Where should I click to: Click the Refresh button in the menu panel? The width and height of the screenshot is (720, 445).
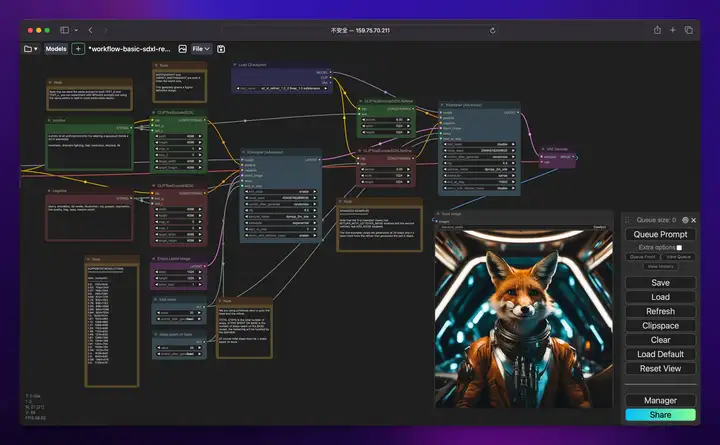pos(660,311)
